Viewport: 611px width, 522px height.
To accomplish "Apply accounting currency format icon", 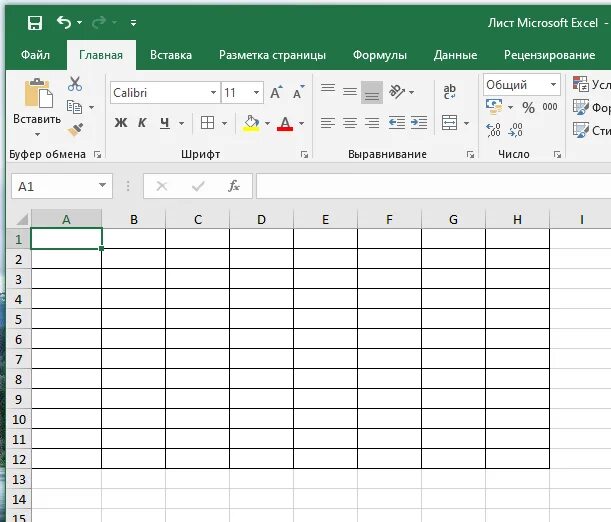I will pyautogui.click(x=494, y=107).
